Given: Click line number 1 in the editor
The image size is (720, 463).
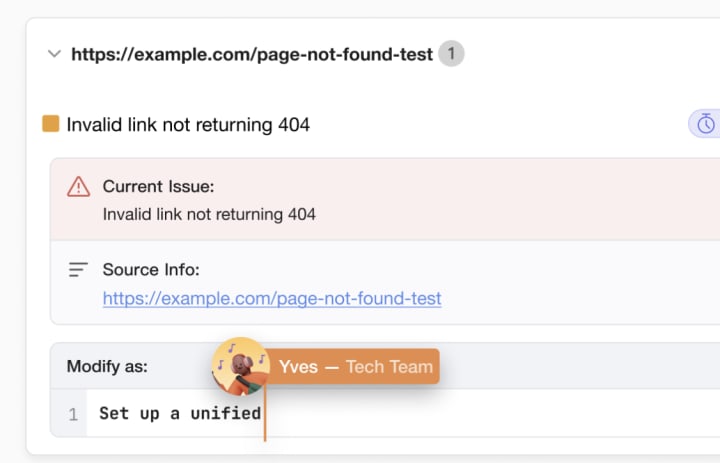Looking at the screenshot, I should point(73,413).
